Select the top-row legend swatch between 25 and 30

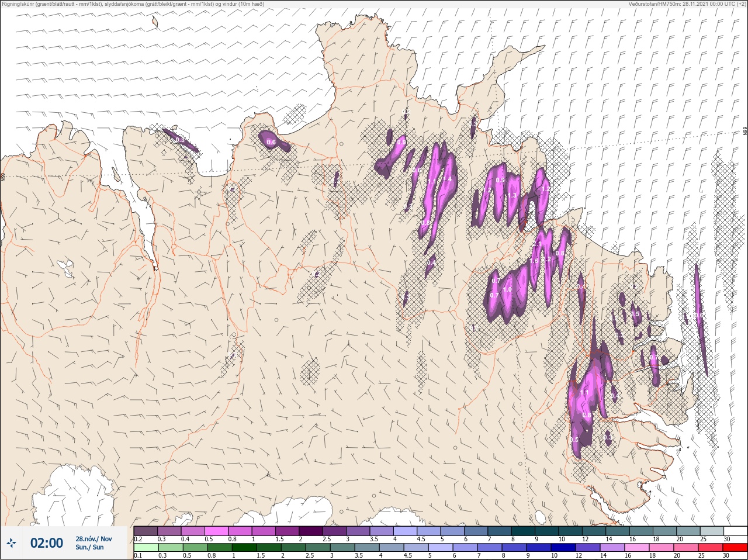point(713,531)
